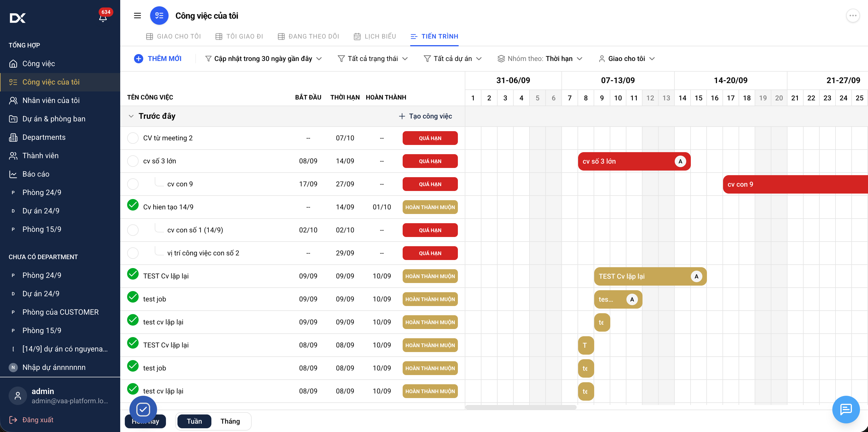This screenshot has width=868, height=432.
Task: Click the HOÀN THÀNH MUỘN badge for Cv hien tạo 14/9
Action: point(430,207)
